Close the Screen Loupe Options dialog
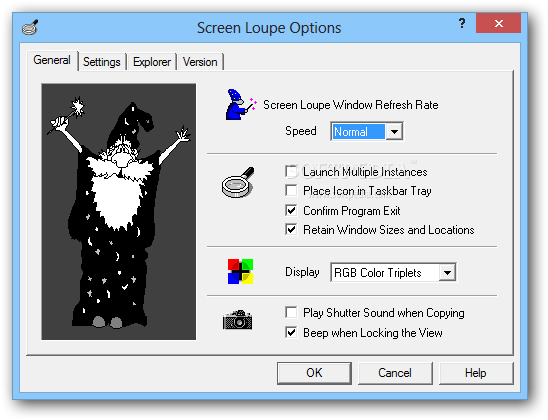The image size is (548, 420). [x=498, y=23]
